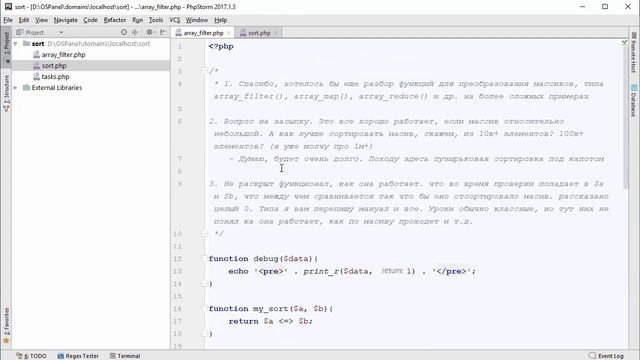Select External Libraries in project tree
This screenshot has width=640, height=360.
(57, 87)
